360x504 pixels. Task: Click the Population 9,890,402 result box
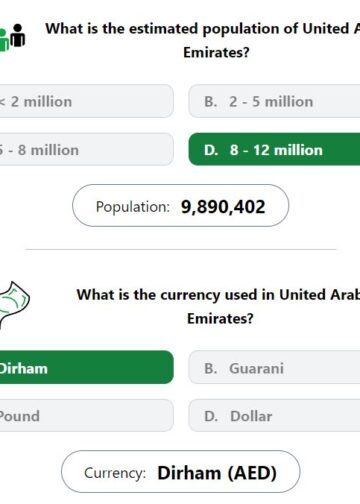(x=180, y=206)
